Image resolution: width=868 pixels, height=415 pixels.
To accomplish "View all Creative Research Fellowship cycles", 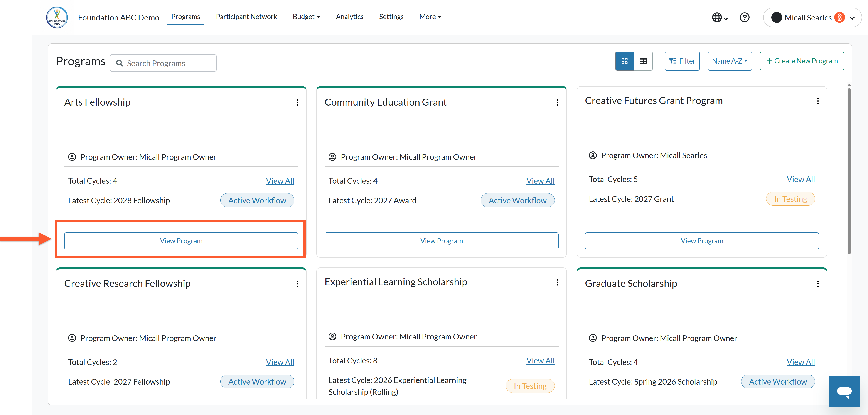I will (280, 362).
